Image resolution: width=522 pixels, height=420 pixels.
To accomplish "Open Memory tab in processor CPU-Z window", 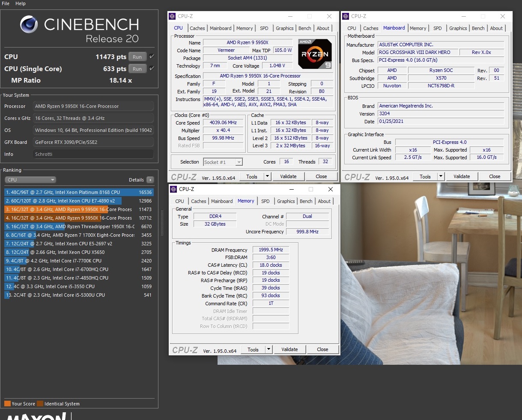I will point(245,28).
